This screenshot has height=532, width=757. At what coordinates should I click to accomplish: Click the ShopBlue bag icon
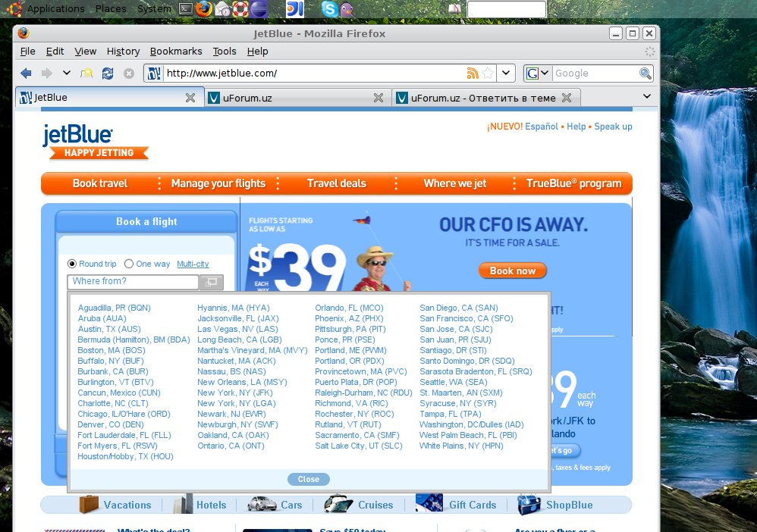(x=529, y=505)
